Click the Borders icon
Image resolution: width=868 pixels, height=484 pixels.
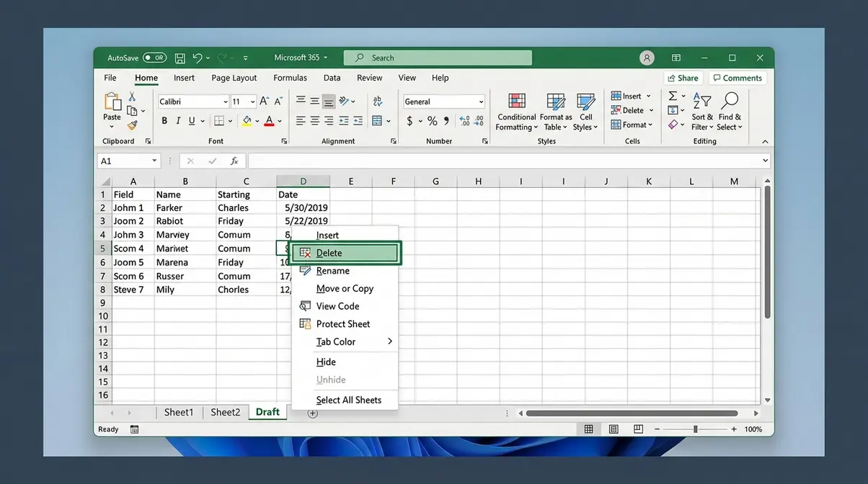click(219, 121)
